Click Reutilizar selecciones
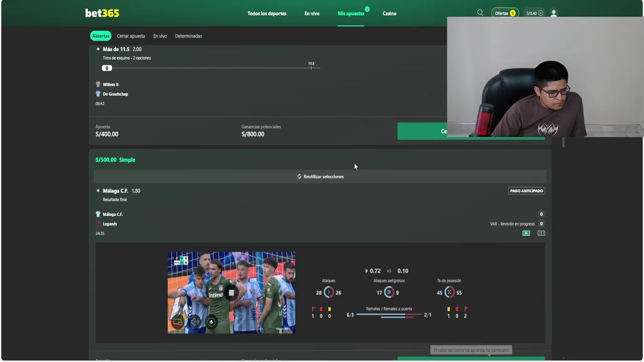Screen dimensions: 644x362 click(320, 176)
